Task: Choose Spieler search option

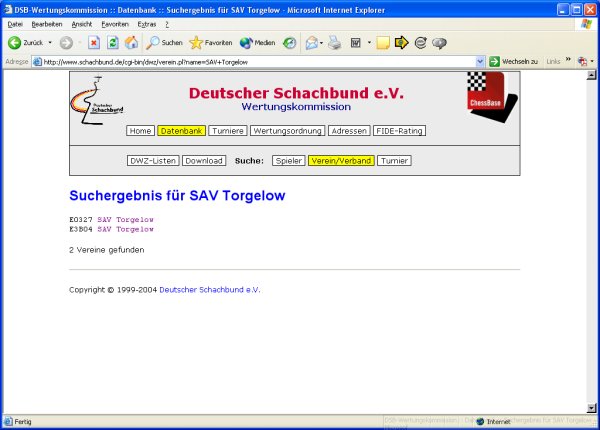Action: tap(289, 160)
